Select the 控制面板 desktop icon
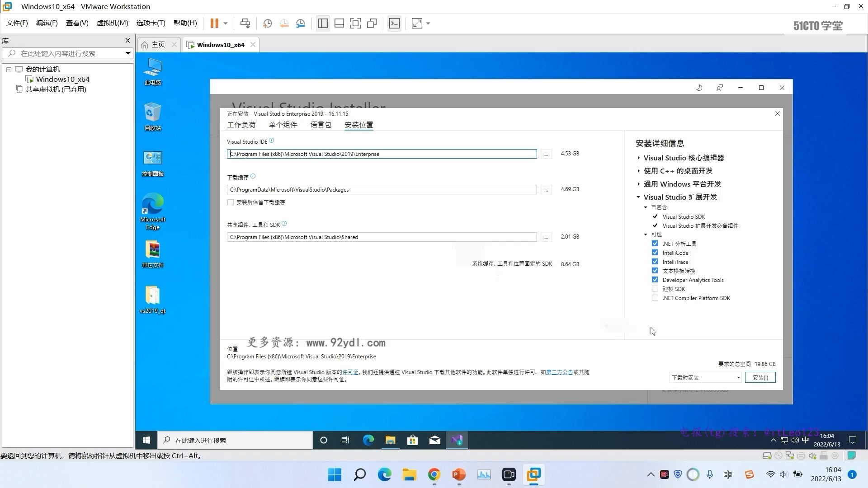This screenshot has width=868, height=488. pos(153,163)
